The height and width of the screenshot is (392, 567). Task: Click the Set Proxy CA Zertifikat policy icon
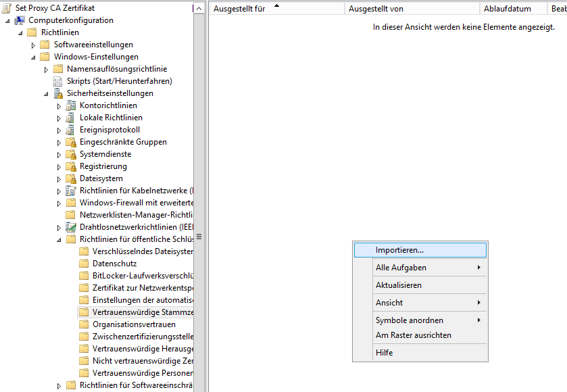coord(7,8)
